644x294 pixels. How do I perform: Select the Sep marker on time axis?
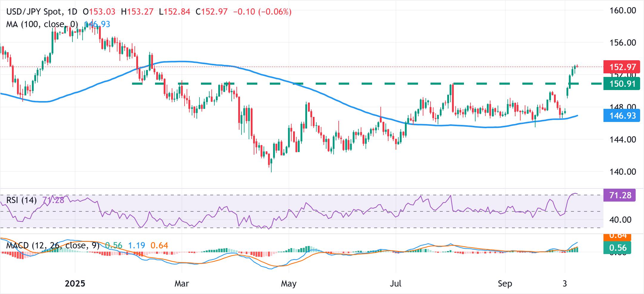pos(505,283)
